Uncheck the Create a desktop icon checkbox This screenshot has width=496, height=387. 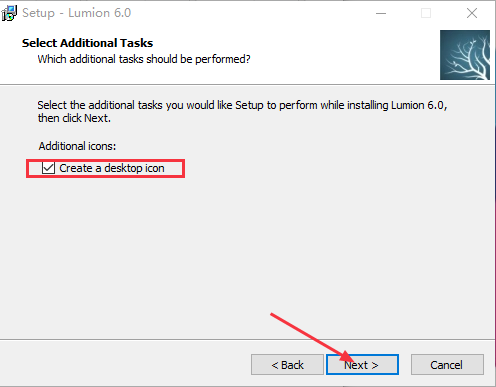(x=48, y=168)
